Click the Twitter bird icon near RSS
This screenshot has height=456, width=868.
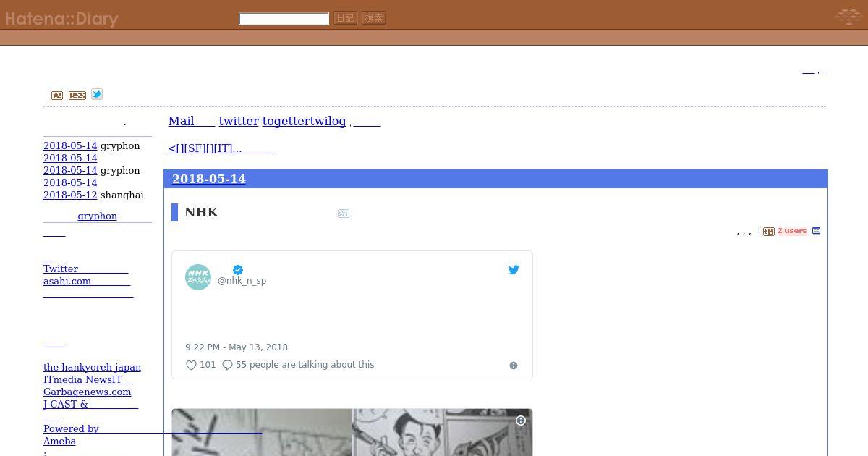pos(97,94)
